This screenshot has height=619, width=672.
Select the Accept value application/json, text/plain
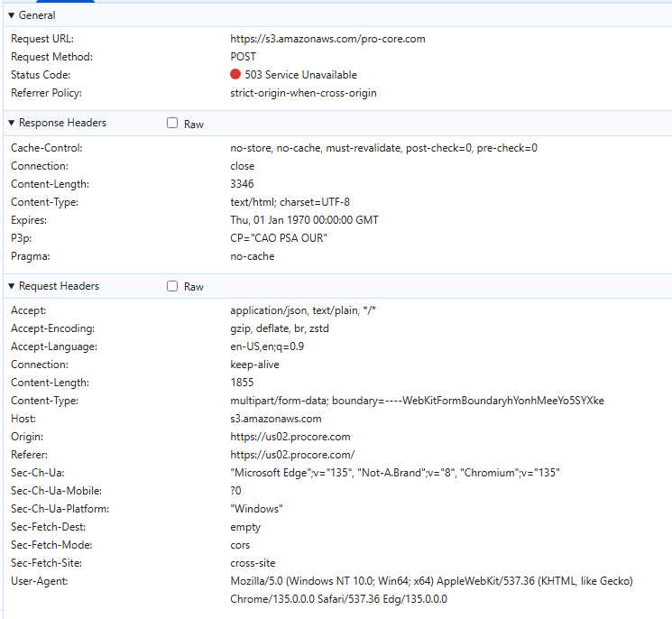tap(303, 310)
